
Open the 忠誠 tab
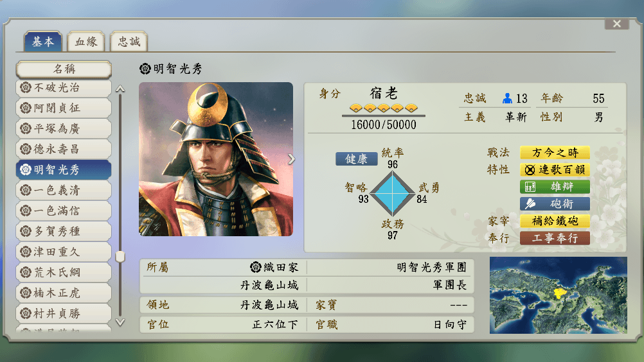click(129, 42)
